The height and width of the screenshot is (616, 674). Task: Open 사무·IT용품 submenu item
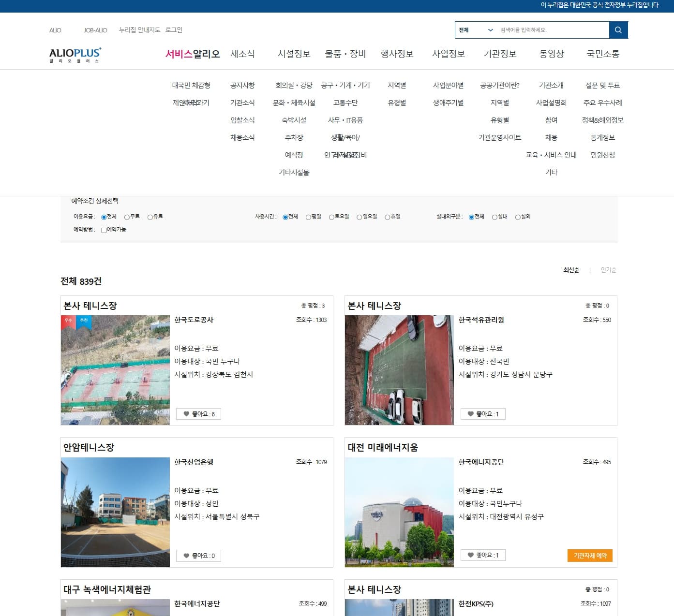pyautogui.click(x=345, y=120)
